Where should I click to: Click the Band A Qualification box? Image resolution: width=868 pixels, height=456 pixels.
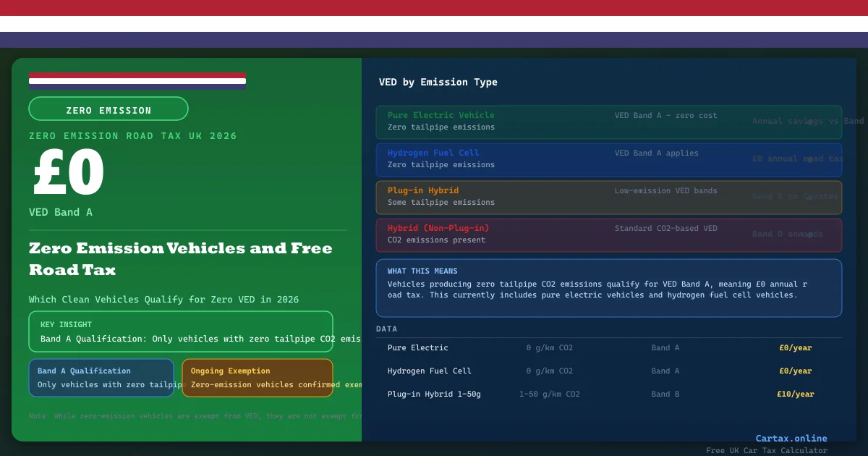click(x=101, y=378)
